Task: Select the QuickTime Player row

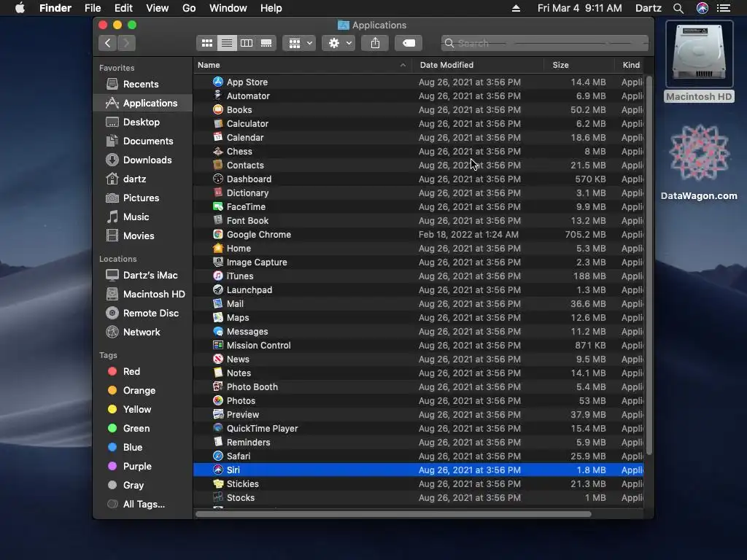Action: click(418, 429)
